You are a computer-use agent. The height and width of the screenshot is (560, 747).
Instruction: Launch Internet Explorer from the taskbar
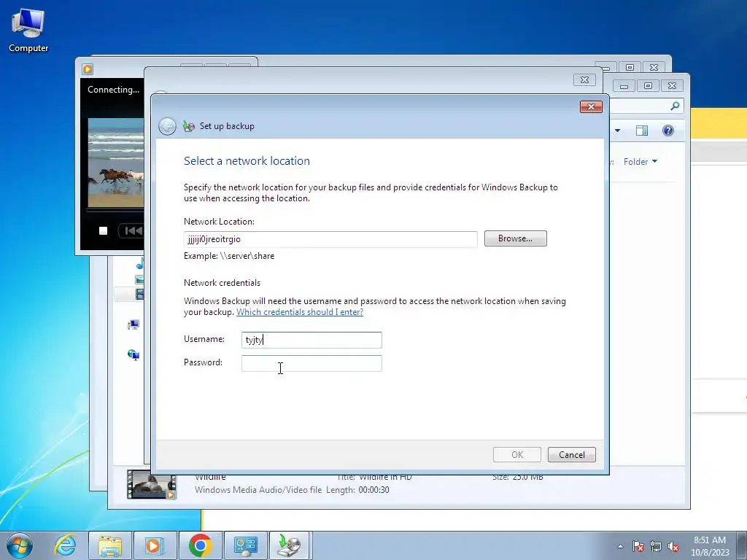point(65,545)
